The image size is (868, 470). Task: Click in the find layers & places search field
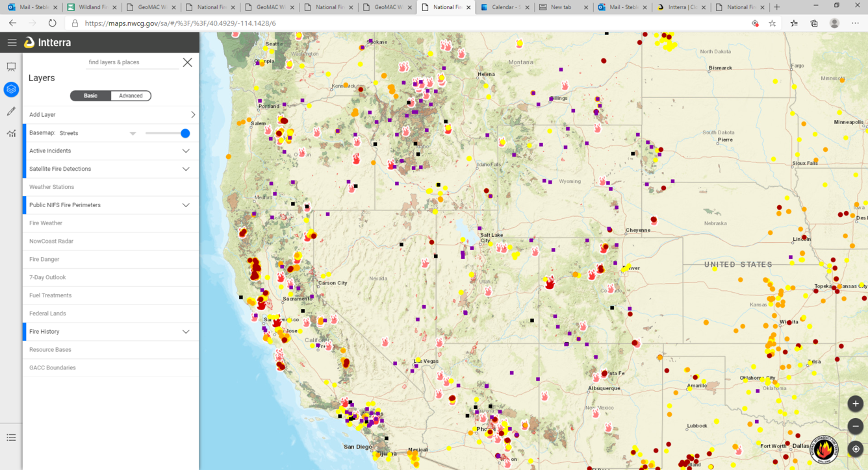click(x=132, y=62)
